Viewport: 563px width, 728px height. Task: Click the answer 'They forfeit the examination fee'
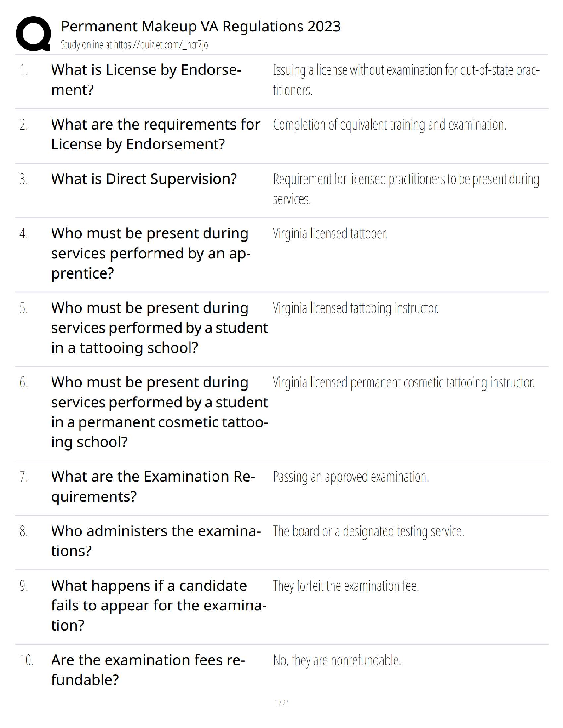coord(345,586)
